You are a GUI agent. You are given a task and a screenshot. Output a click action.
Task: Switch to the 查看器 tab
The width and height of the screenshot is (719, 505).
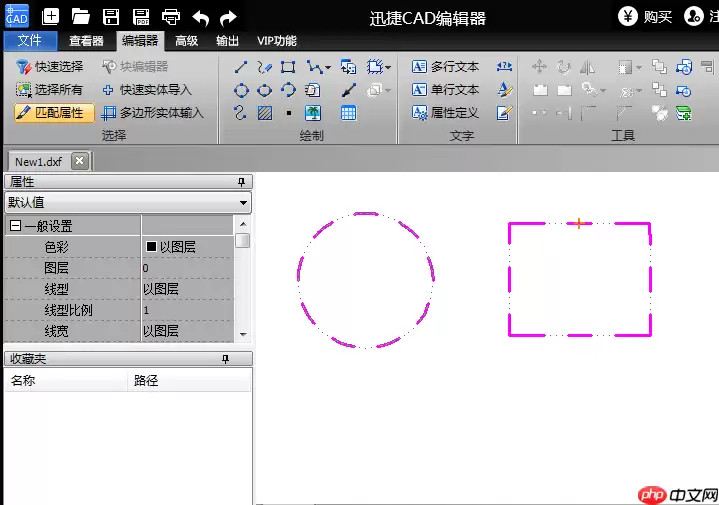click(x=86, y=41)
